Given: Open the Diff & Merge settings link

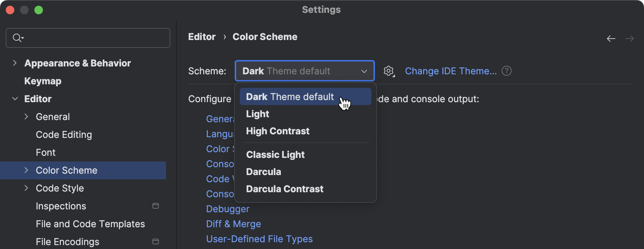Looking at the screenshot, I should coord(233,224).
